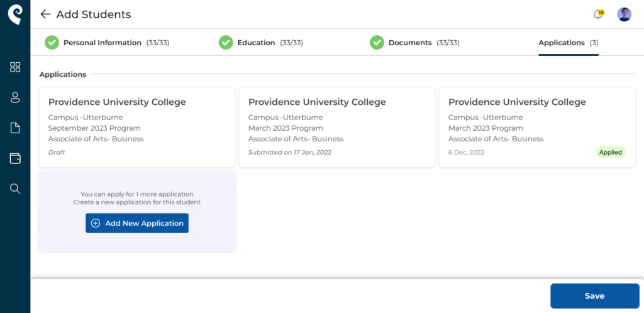Open application card submitted on 17 Jan, 2022
644x313 pixels.
(337, 127)
